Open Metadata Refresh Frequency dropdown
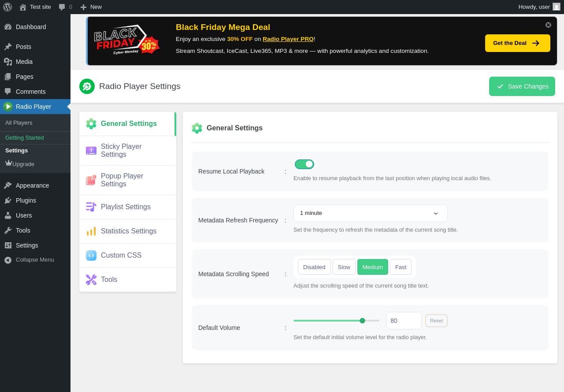The width and height of the screenshot is (564, 392). 371,213
